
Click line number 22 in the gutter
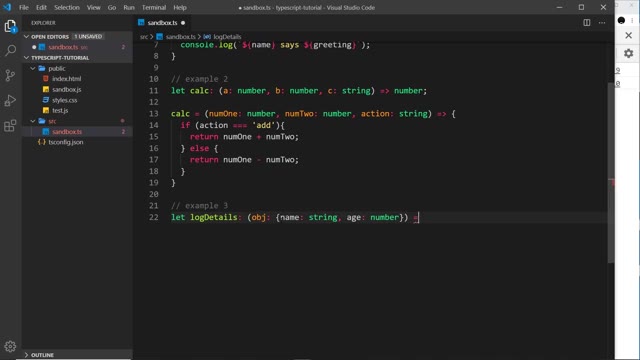pyautogui.click(x=153, y=218)
